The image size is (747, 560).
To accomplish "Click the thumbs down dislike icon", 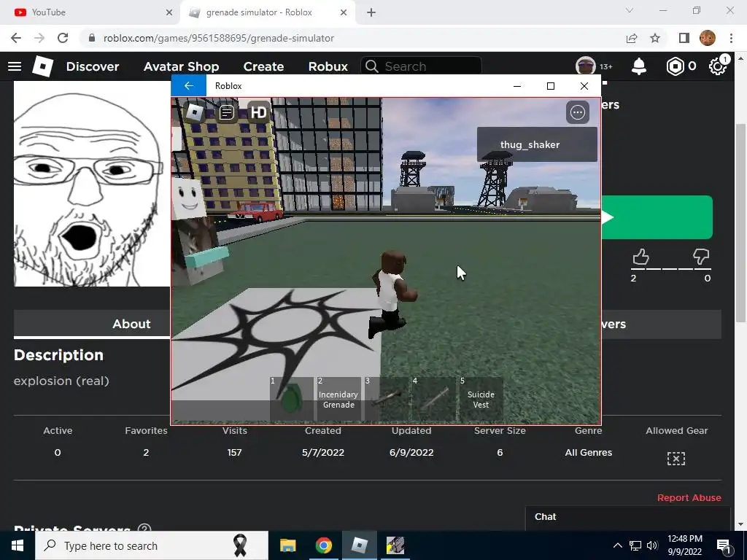I will coord(701,257).
